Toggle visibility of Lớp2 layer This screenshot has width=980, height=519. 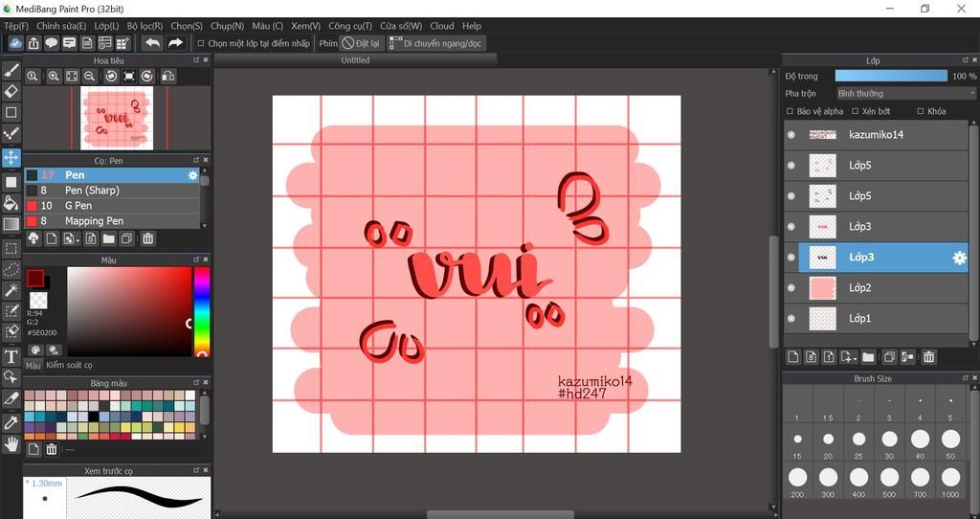[x=791, y=287]
